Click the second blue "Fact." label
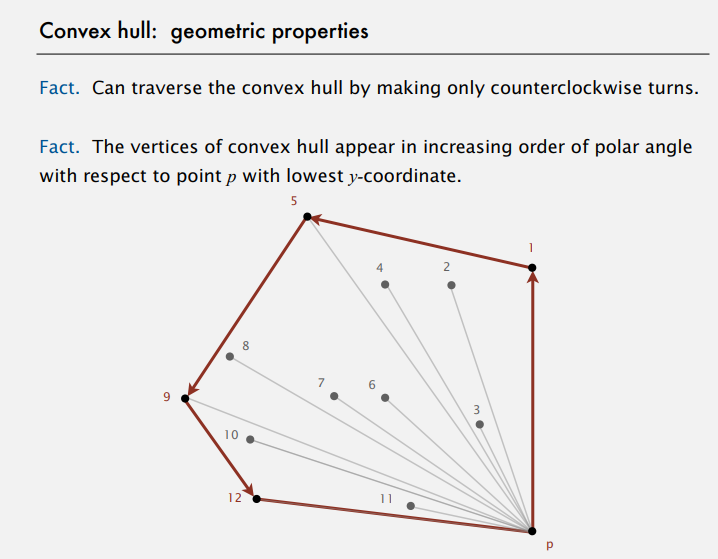The height and width of the screenshot is (559, 718). [x=61, y=147]
